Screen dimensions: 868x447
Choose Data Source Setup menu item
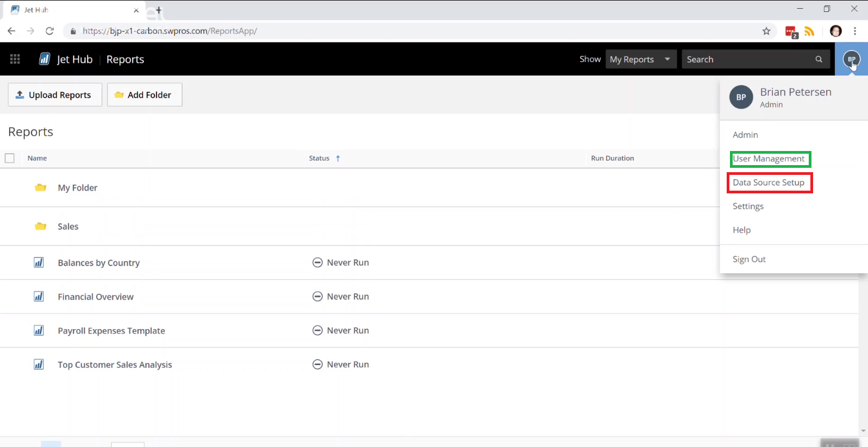coord(769,182)
